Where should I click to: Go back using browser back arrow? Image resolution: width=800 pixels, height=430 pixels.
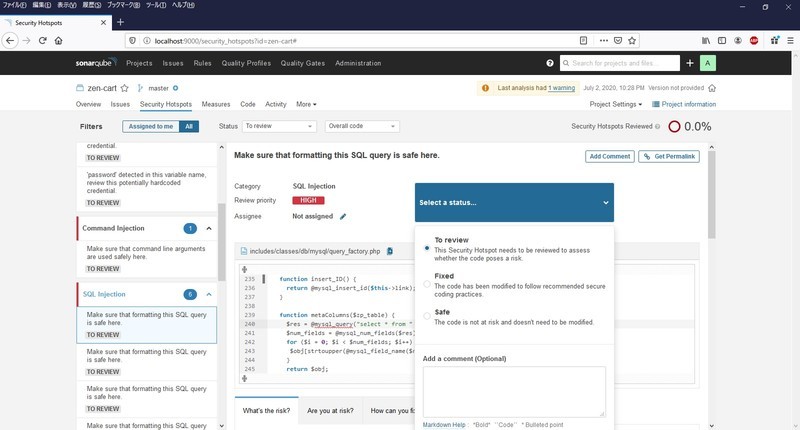(10, 41)
